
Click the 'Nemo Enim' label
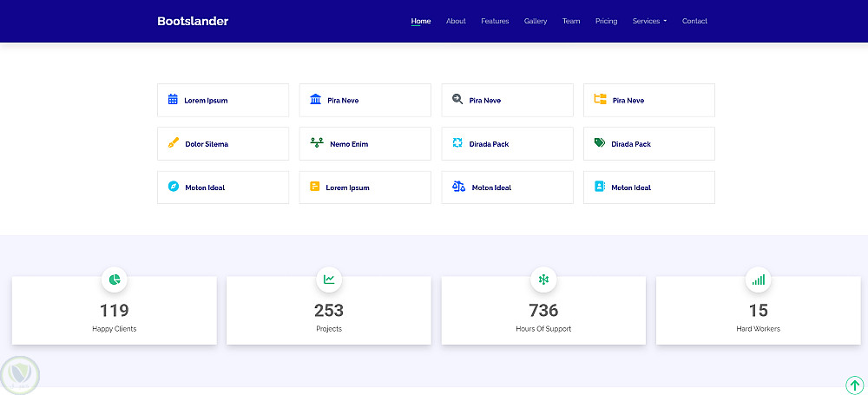349,144
